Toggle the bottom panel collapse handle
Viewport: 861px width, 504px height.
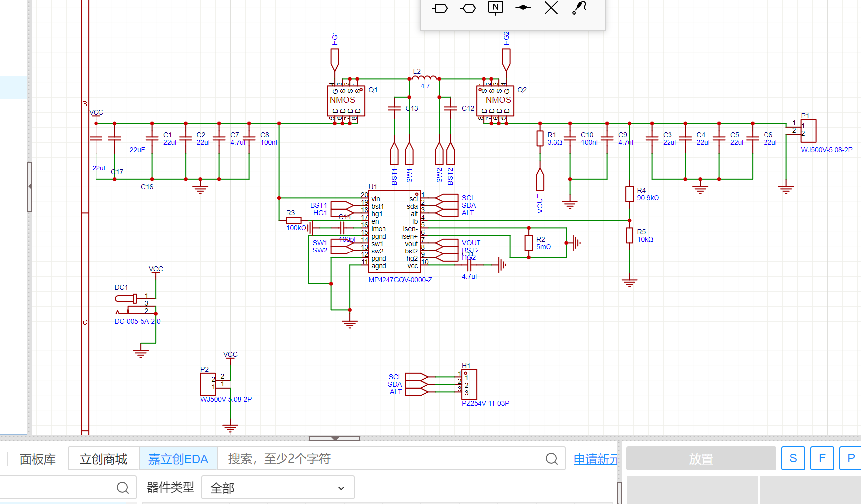[335, 439]
